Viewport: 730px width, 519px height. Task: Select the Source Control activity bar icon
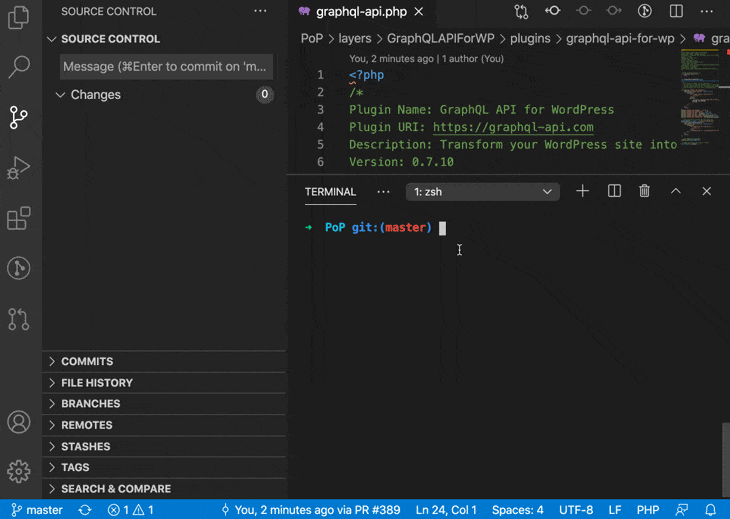19,117
